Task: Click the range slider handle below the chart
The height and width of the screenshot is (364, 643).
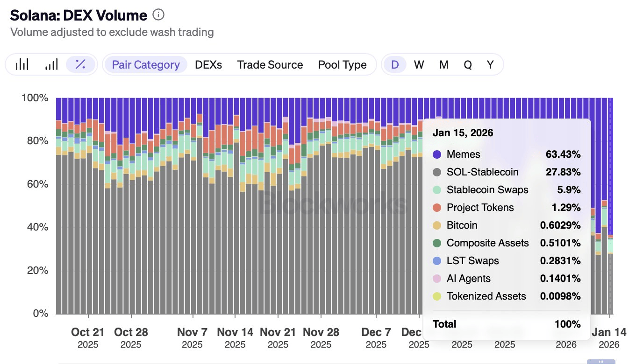Action: pos(601,361)
